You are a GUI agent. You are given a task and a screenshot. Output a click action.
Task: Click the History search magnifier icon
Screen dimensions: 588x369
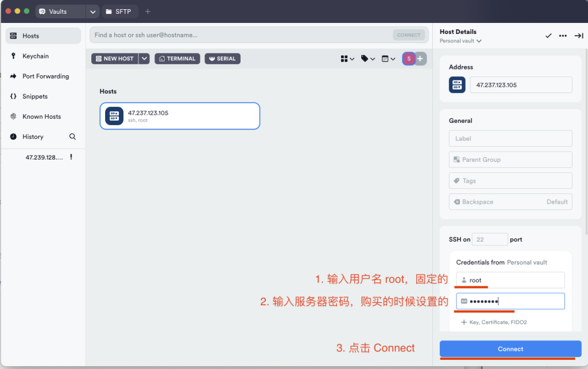coord(72,137)
